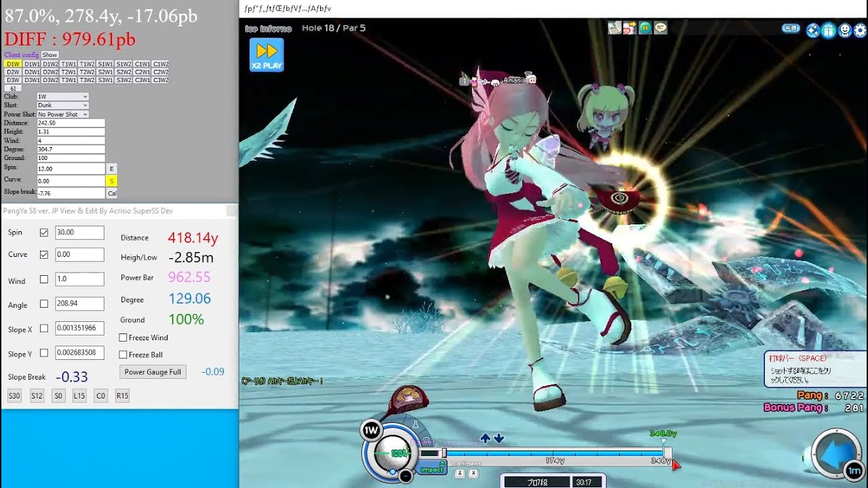Click the yellow S button beside Curve

click(x=112, y=181)
